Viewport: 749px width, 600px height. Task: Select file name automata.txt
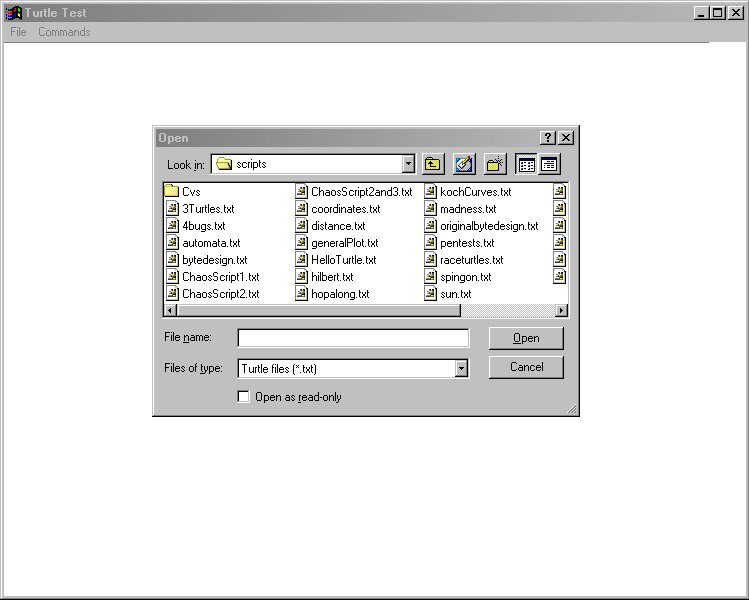[211, 243]
